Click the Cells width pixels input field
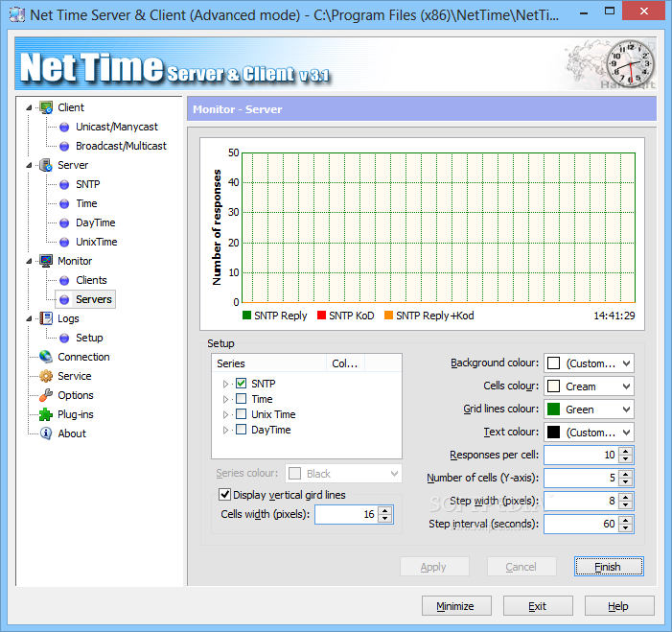Viewport: 672px width, 632px height. pos(348,514)
